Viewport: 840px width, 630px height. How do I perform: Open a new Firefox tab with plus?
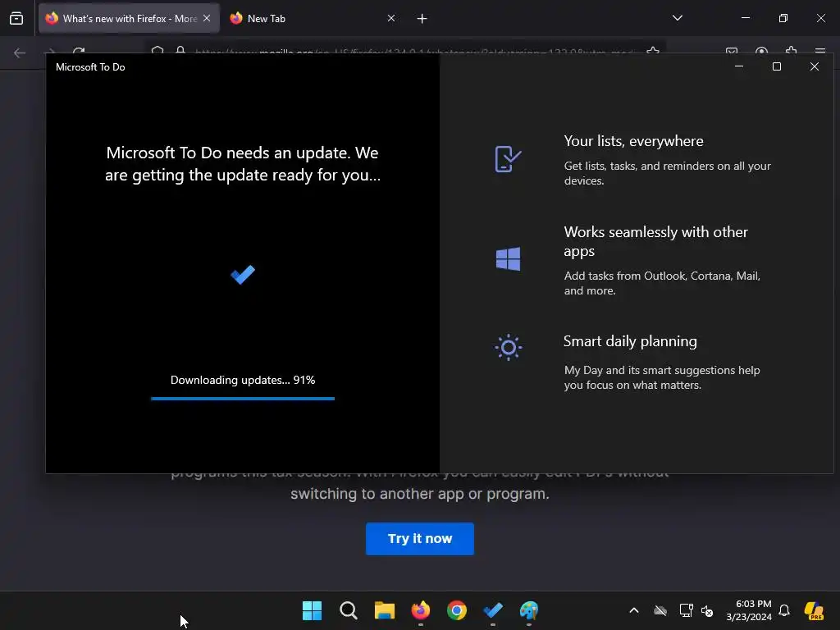tap(422, 19)
